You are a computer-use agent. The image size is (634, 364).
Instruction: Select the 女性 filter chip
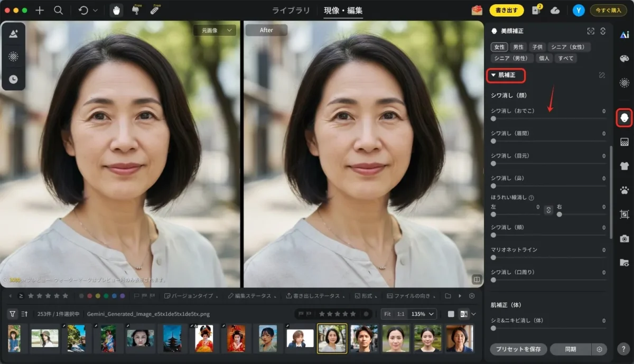499,46
